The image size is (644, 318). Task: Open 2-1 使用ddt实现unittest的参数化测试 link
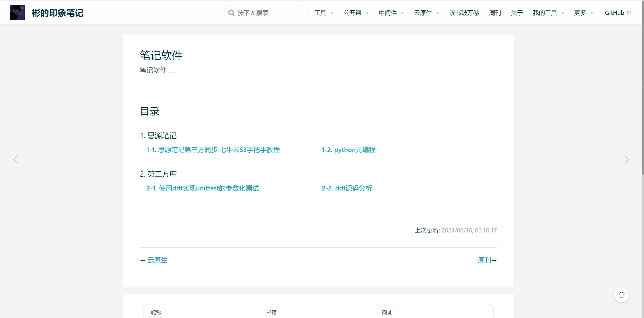pyautogui.click(x=203, y=188)
